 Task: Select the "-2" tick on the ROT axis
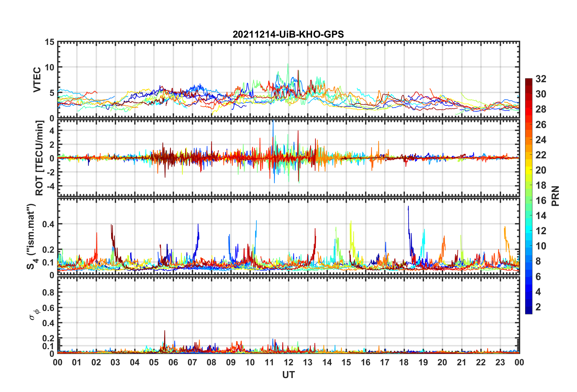50,172
